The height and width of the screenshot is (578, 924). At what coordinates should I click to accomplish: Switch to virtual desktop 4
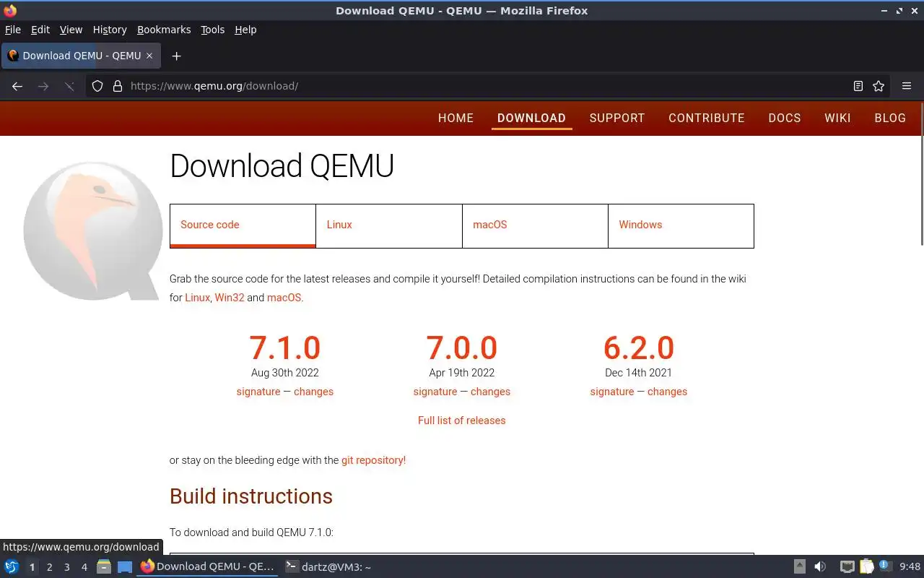(84, 567)
